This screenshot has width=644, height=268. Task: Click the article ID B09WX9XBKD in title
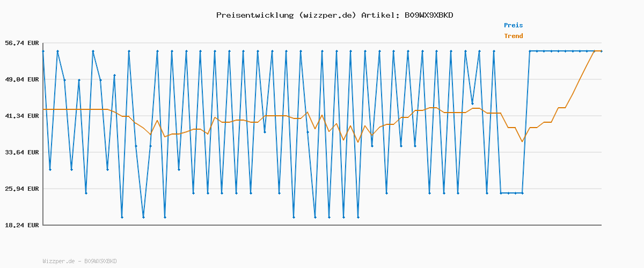(426, 15)
